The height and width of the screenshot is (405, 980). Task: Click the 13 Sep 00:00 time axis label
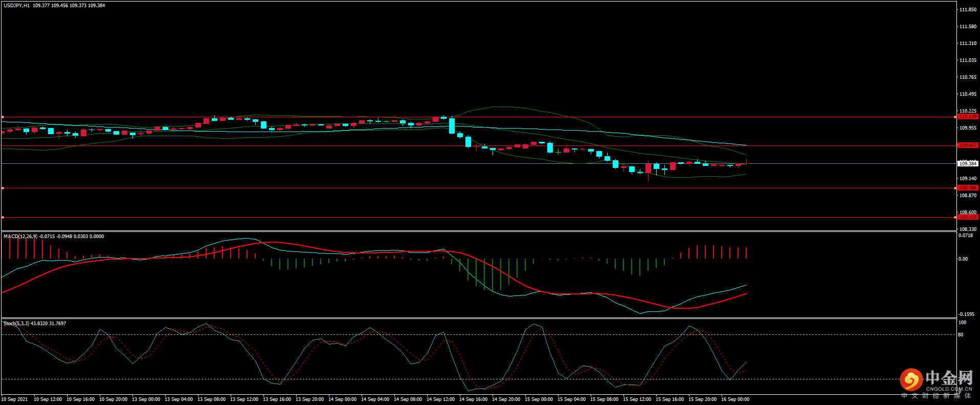(146, 399)
